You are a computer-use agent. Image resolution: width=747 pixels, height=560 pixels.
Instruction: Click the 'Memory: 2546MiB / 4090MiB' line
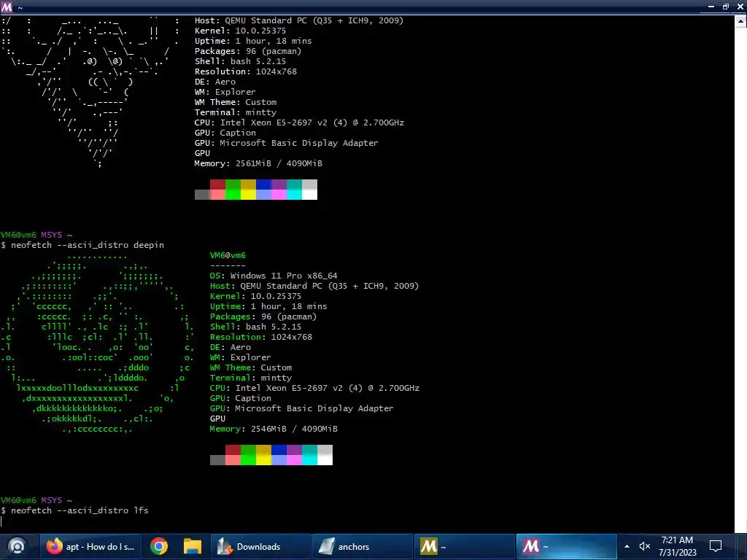274,429
